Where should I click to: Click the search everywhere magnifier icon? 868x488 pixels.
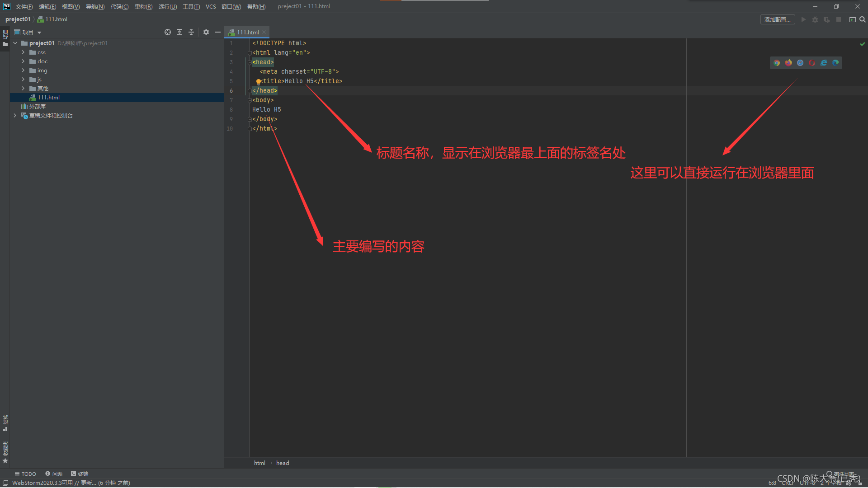point(863,19)
